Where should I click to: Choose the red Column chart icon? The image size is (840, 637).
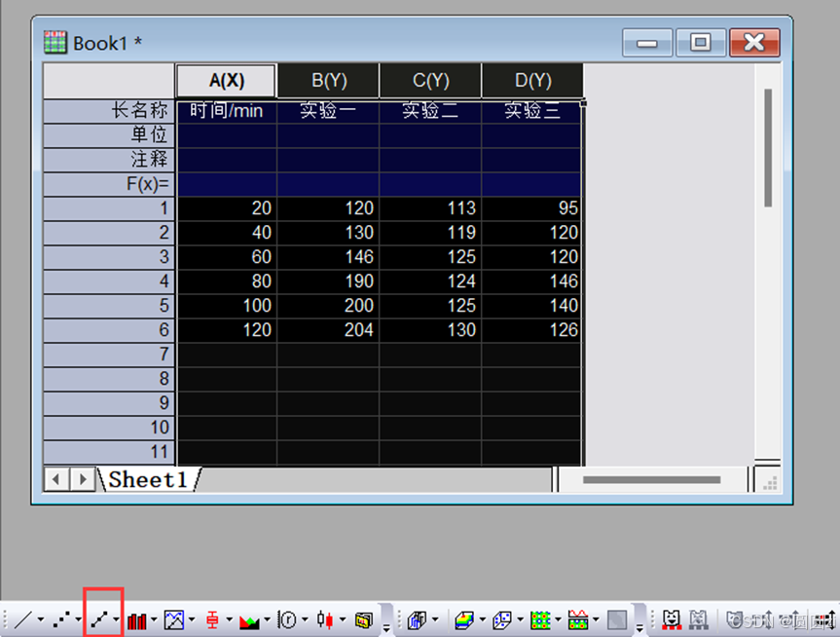136,620
